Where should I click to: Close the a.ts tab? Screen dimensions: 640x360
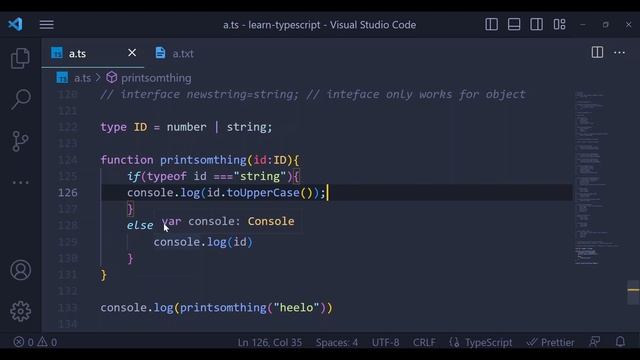click(132, 53)
